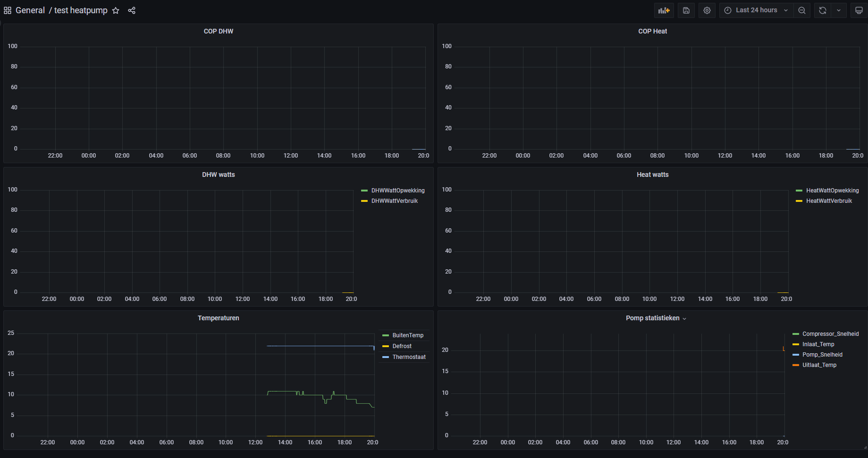Click the Thermostaat blue color swatch
The width and height of the screenshot is (868, 458).
386,357
